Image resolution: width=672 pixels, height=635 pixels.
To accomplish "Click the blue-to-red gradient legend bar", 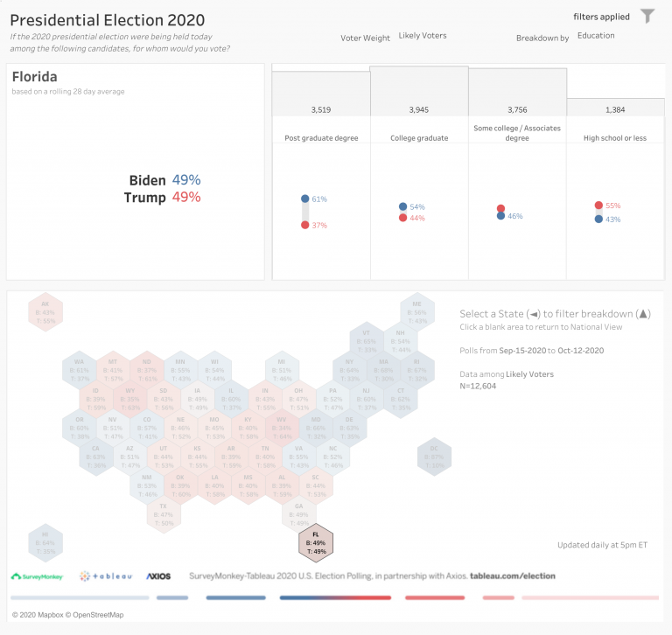I will (x=335, y=597).
